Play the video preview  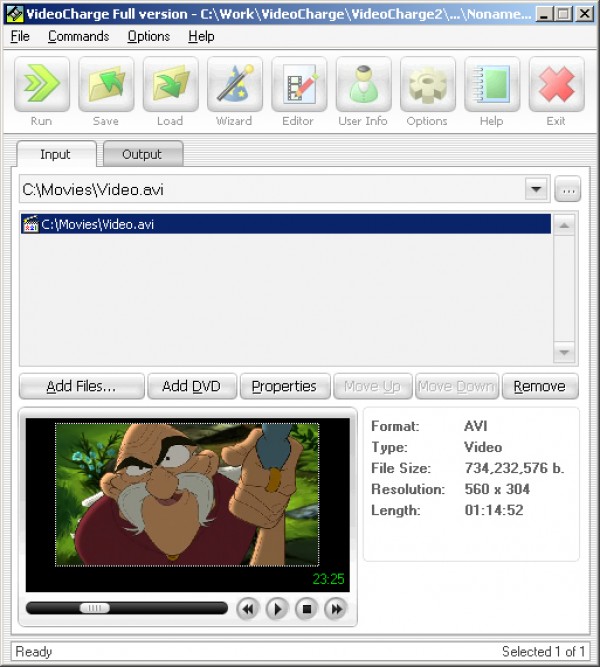tap(277, 609)
